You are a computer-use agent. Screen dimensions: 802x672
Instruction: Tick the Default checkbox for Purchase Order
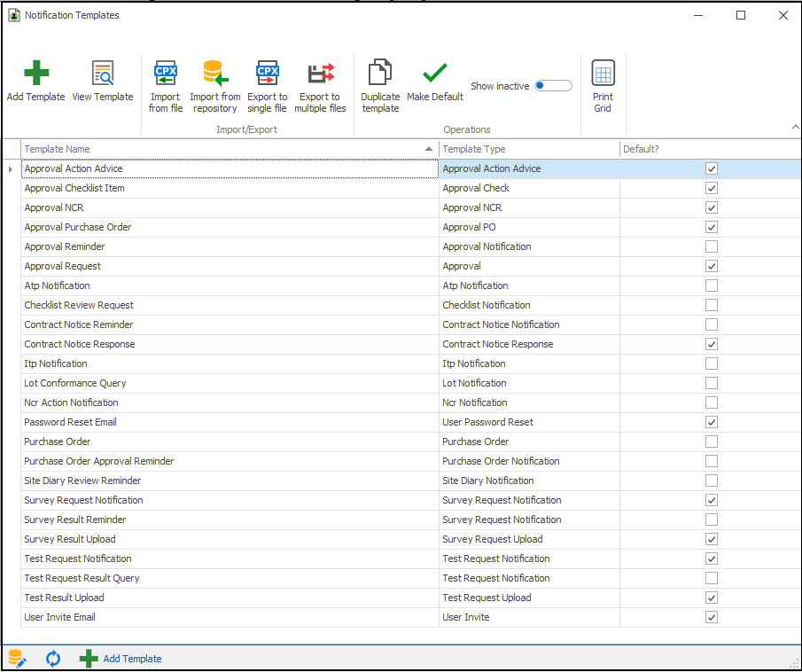pos(711,441)
